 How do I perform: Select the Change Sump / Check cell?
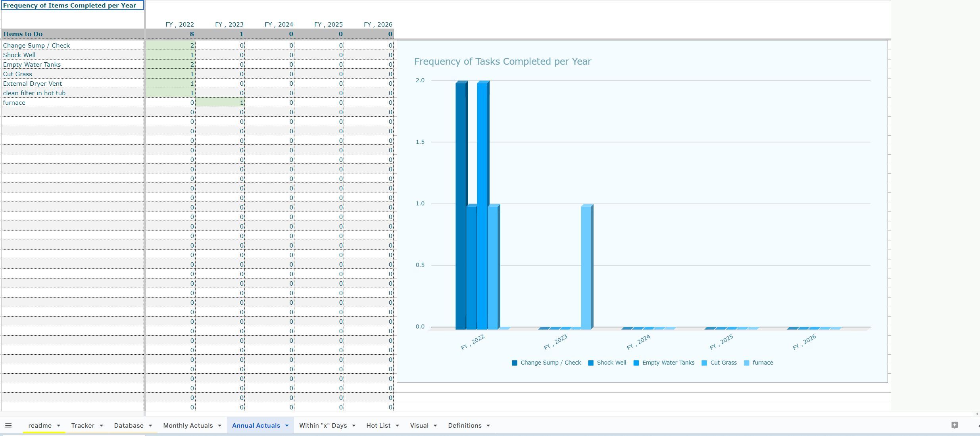[73, 45]
